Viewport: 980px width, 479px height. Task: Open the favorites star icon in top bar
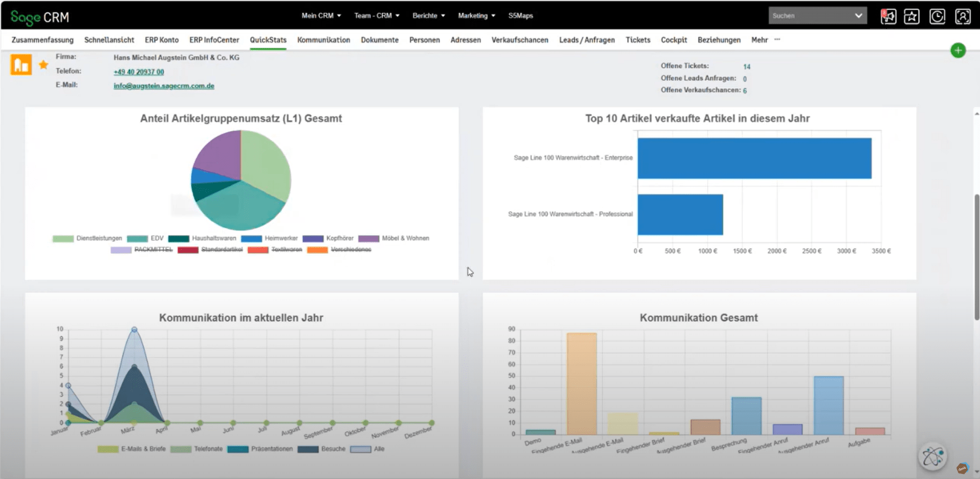[911, 16]
